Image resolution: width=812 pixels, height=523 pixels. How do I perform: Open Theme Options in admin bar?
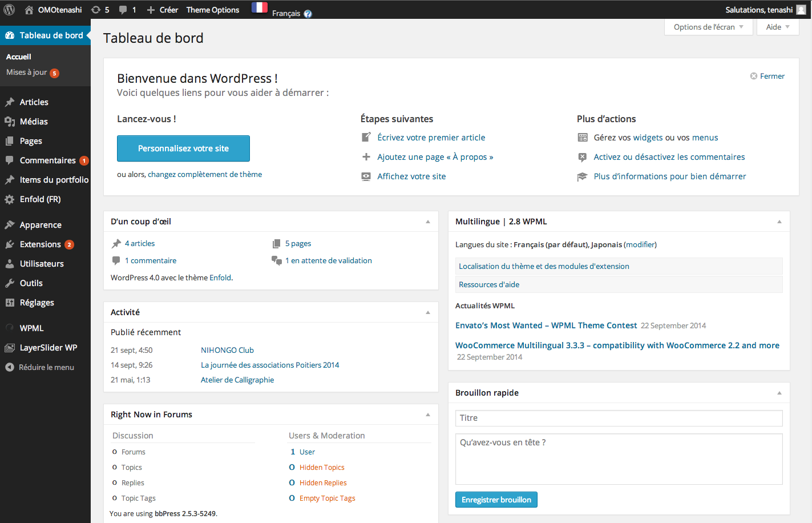(213, 10)
